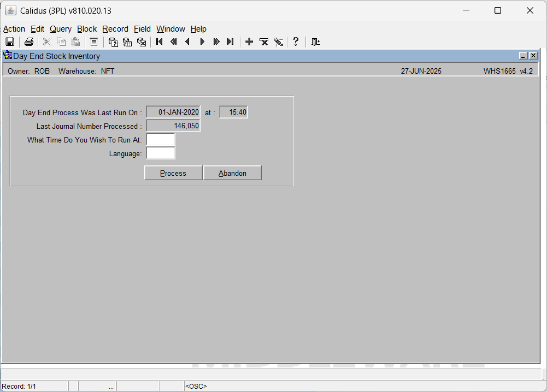
Task: Click the run time input field
Action: pyautogui.click(x=161, y=139)
